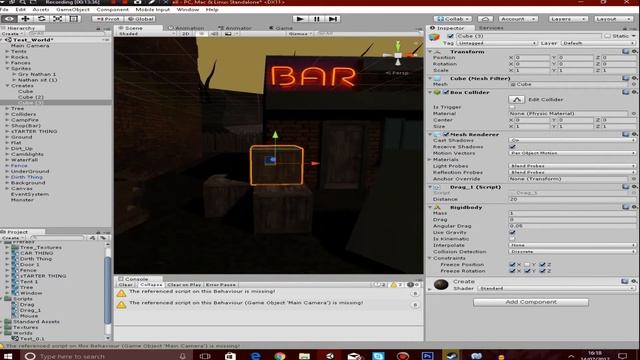Open Chrome from the taskbar
Viewport: 640px width, 360px height.
(x=280, y=356)
